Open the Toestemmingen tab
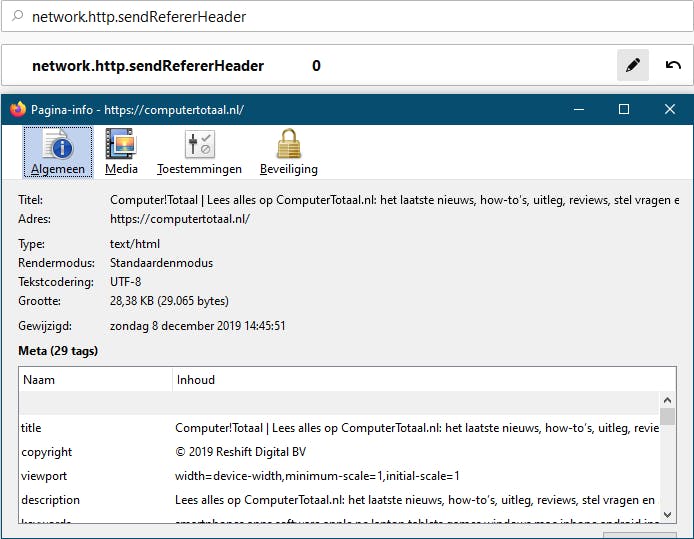Viewport: 694px width, 539px height. coord(199,152)
